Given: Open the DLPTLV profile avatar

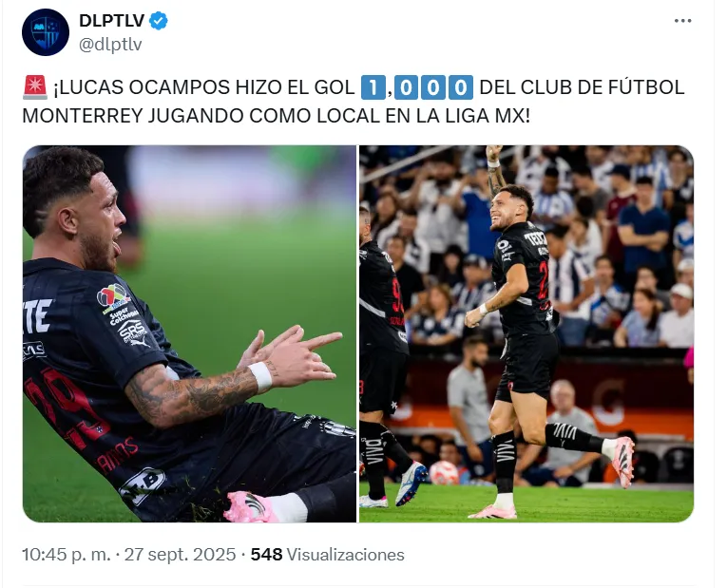Looking at the screenshot, I should click(46, 32).
